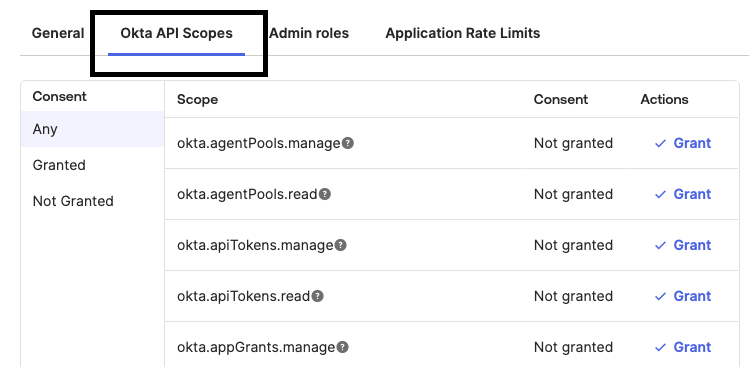Viewport: 749px width, 367px height.
Task: Click the Consent filter panel heading
Action: click(59, 97)
